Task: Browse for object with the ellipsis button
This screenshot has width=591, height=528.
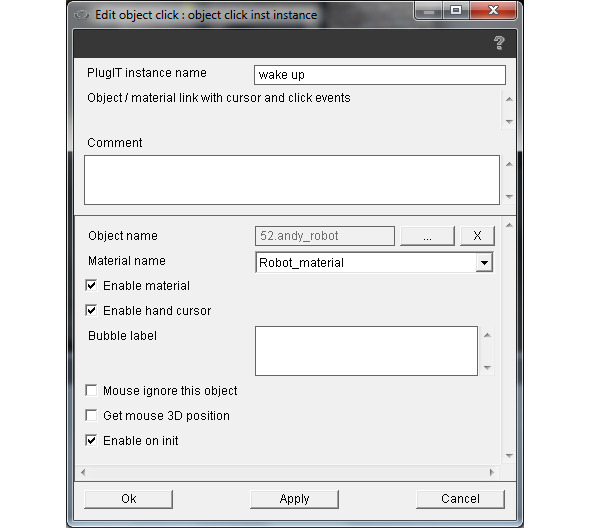Action: click(x=427, y=236)
